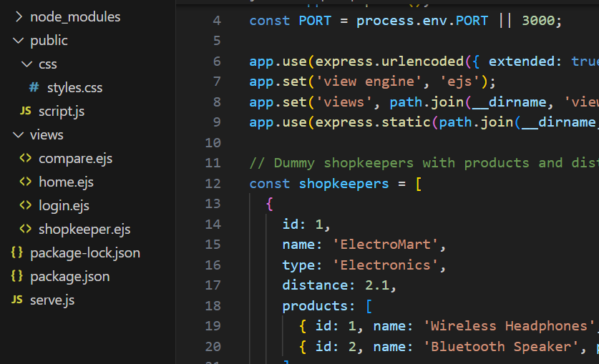Open package-lock.json file
The width and height of the screenshot is (599, 364).
(x=85, y=253)
